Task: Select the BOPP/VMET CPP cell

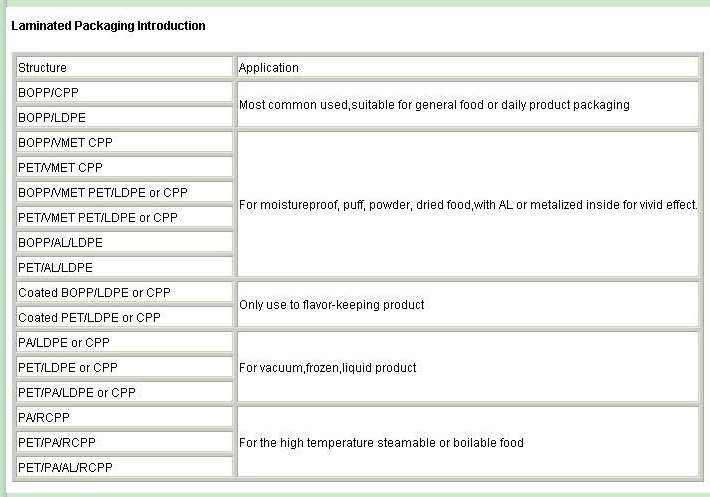Action: pyautogui.click(x=124, y=143)
